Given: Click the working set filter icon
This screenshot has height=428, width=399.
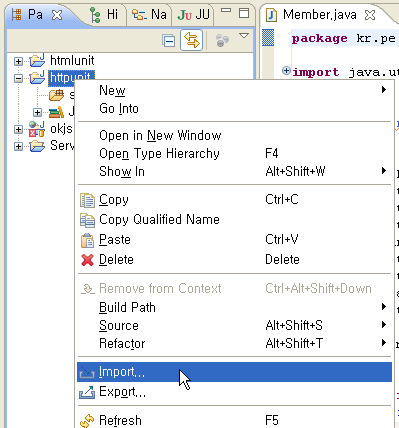Looking at the screenshot, I should pos(222,41).
